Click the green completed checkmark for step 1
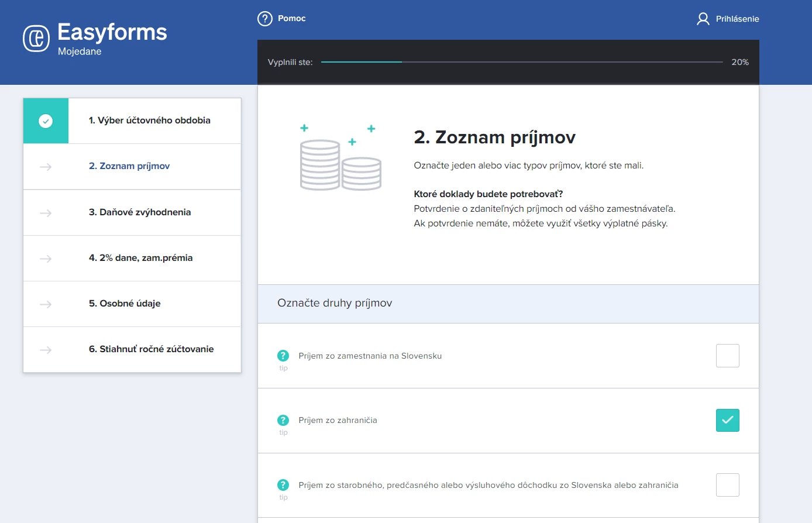The image size is (812, 523). point(46,121)
